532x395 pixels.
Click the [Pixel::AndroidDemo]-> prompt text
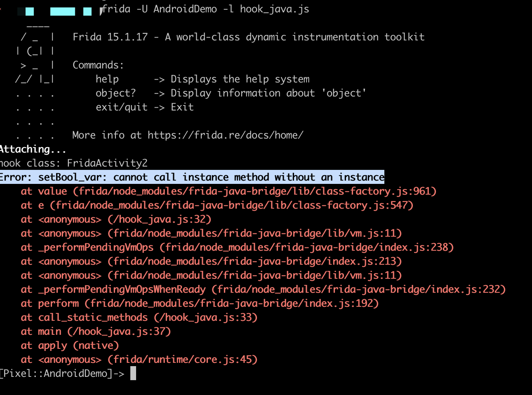point(62,374)
